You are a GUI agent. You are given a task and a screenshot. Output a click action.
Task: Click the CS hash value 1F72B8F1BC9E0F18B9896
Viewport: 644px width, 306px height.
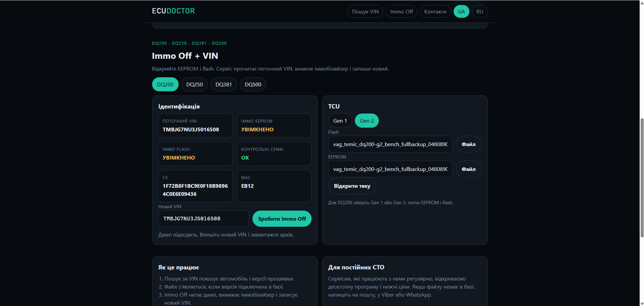(x=195, y=186)
